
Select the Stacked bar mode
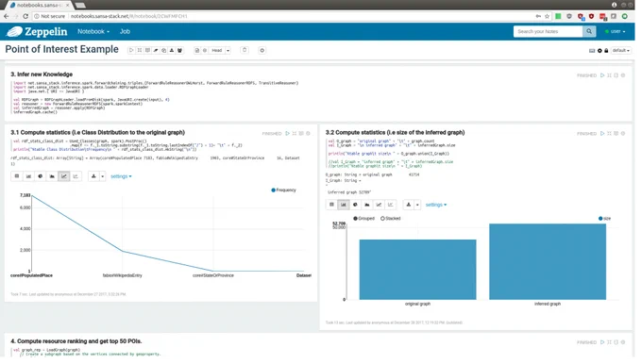[390, 219]
